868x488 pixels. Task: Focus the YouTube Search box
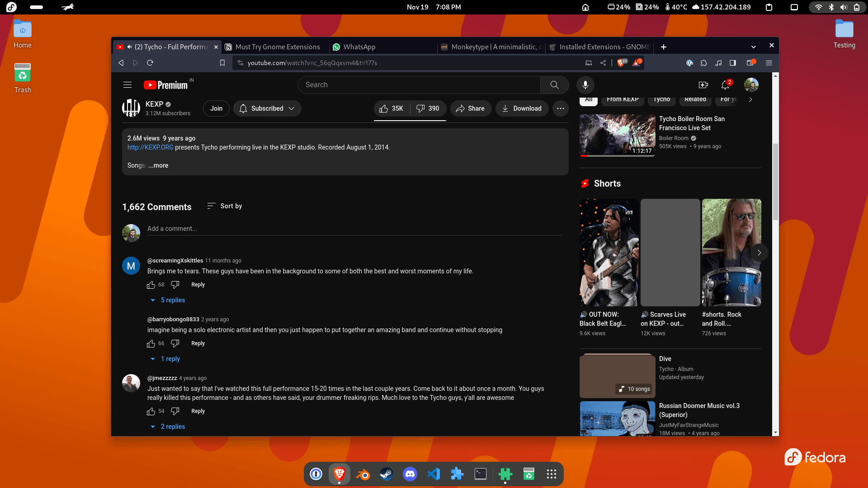[x=419, y=85]
